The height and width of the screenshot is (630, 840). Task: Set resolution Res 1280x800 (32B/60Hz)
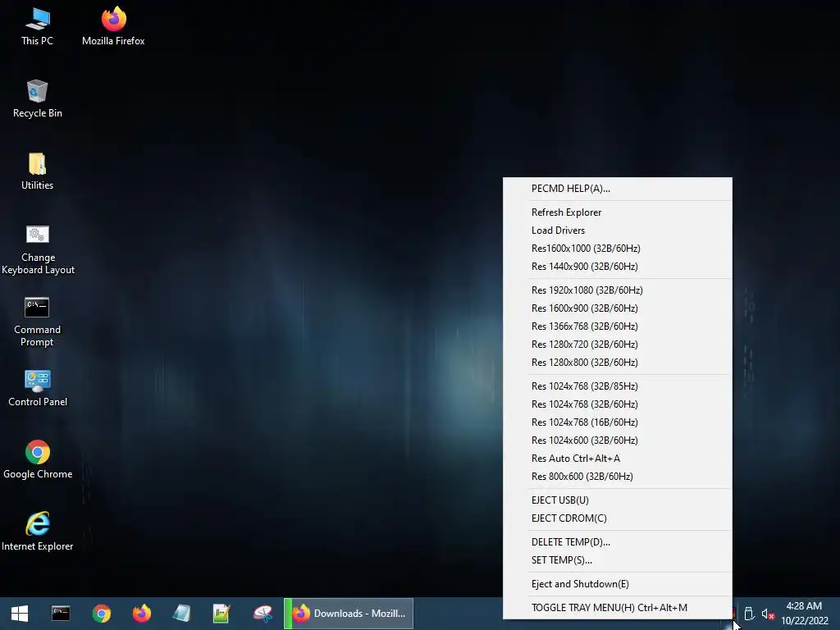(617, 363)
